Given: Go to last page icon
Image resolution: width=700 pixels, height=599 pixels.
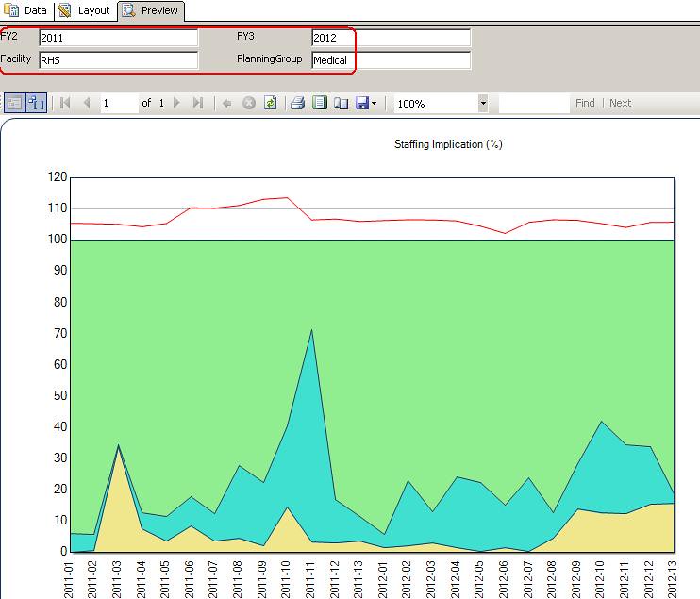Looking at the screenshot, I should click(x=198, y=103).
